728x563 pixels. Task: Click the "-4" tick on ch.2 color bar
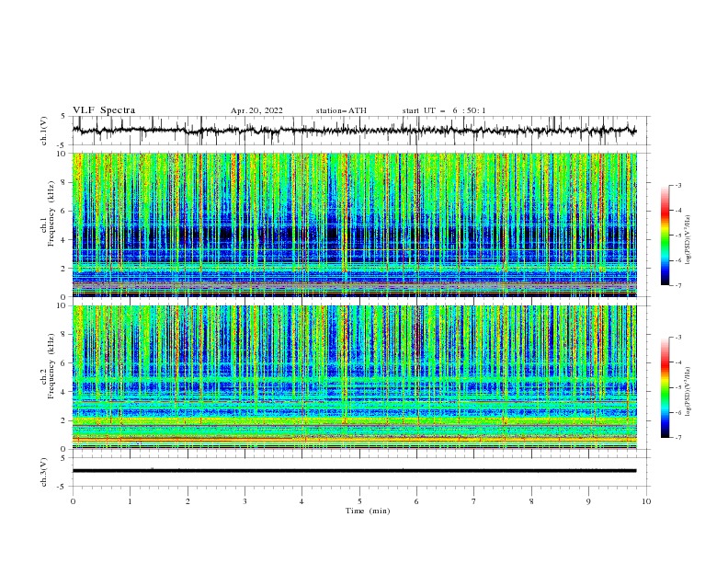point(677,362)
